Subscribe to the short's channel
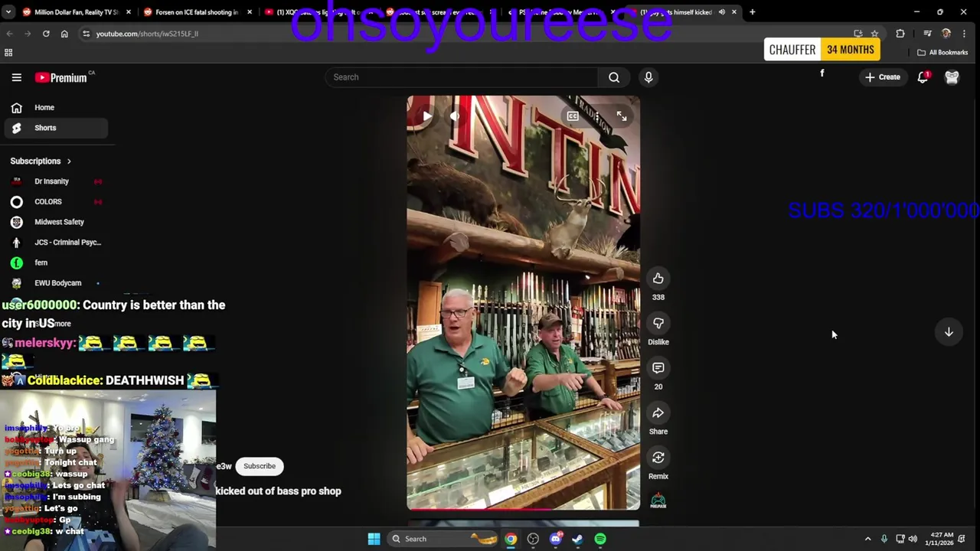The width and height of the screenshot is (980, 551). point(260,466)
